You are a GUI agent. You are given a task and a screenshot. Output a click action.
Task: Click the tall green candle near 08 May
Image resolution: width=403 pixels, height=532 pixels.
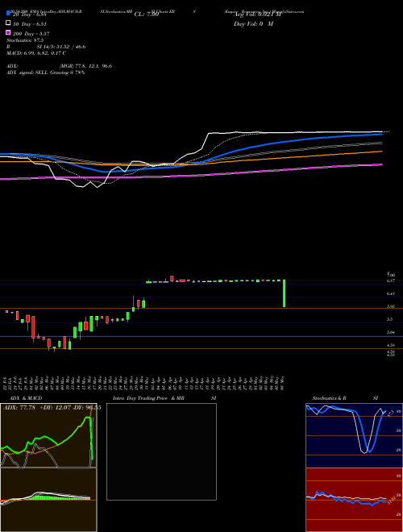pyautogui.click(x=284, y=293)
